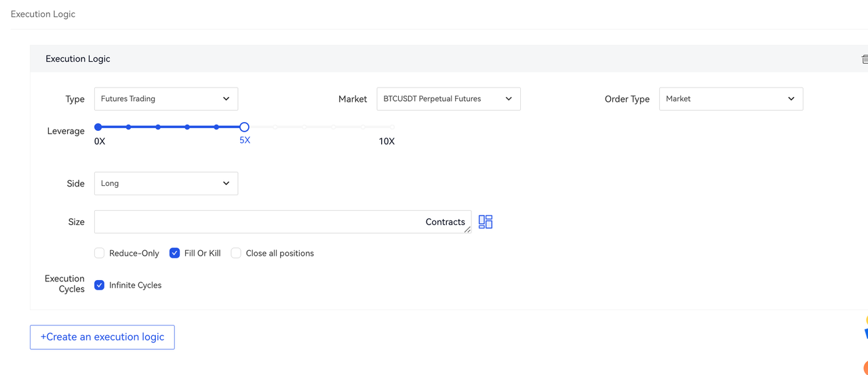
Task: Click the orange floating icon at bottom right
Action: (x=864, y=369)
